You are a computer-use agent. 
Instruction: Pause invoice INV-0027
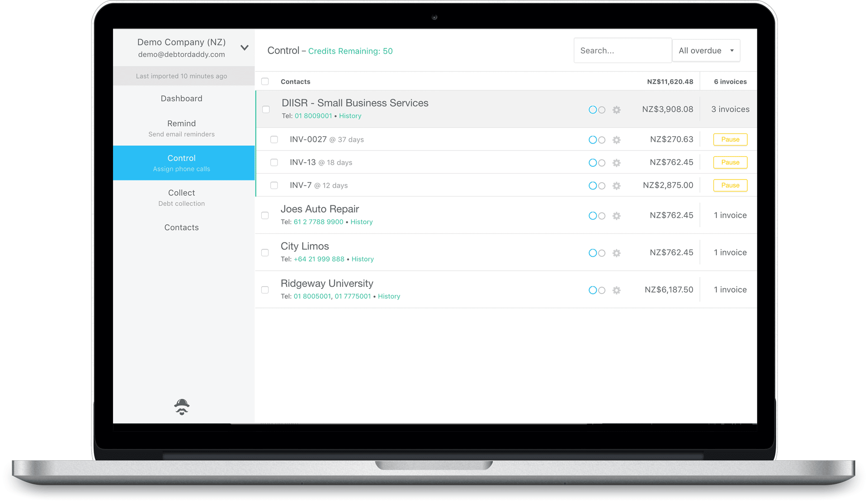[x=730, y=140]
